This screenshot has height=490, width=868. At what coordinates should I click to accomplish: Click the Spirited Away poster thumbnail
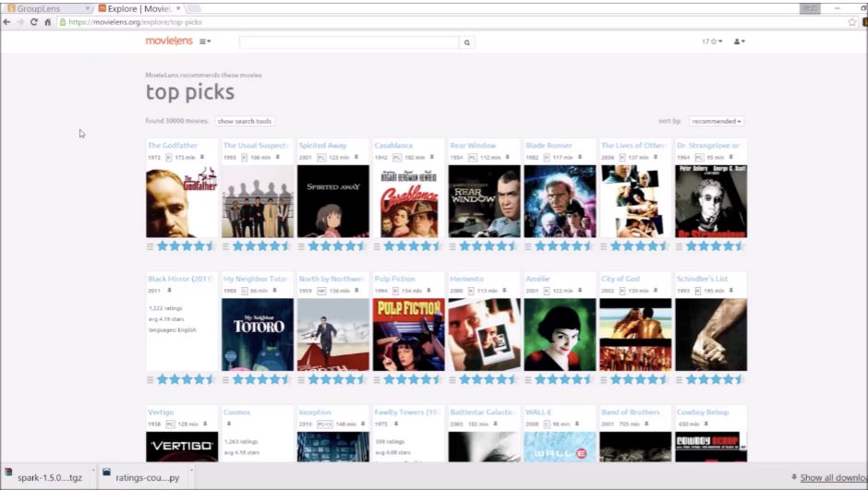(332, 201)
